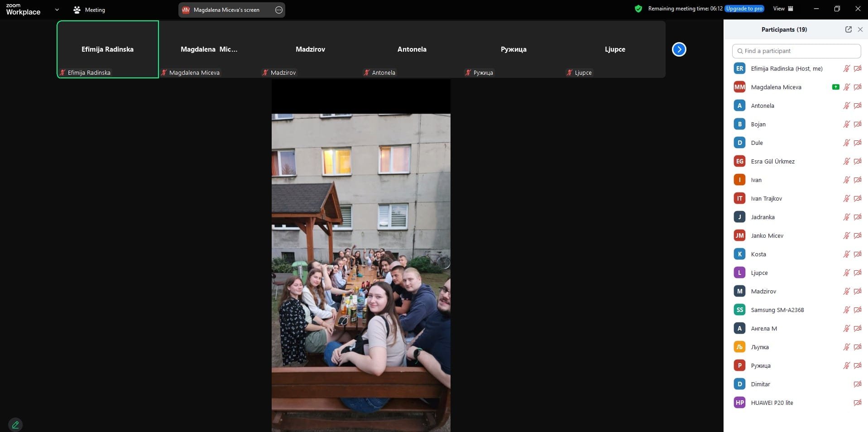Screen dimensions: 868x432
Task: Click the JM avatar of Janko Micev
Action: [x=739, y=235]
